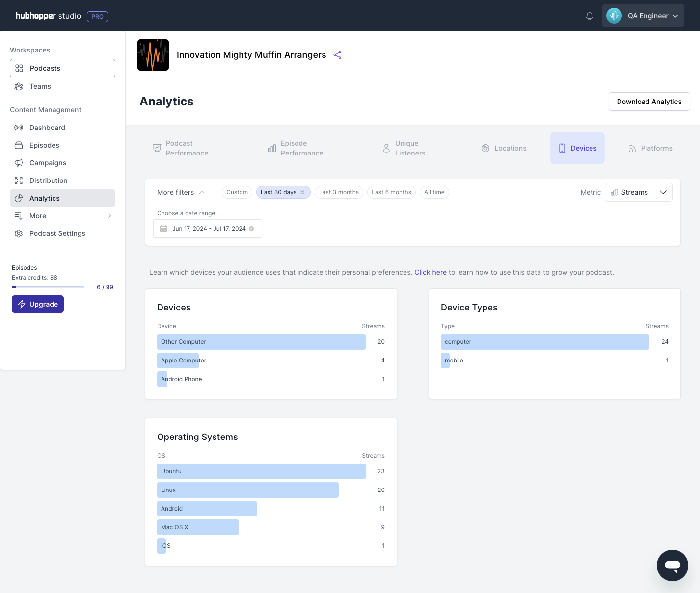The width and height of the screenshot is (700, 593).
Task: Open the chat support bubble
Action: [x=672, y=565]
